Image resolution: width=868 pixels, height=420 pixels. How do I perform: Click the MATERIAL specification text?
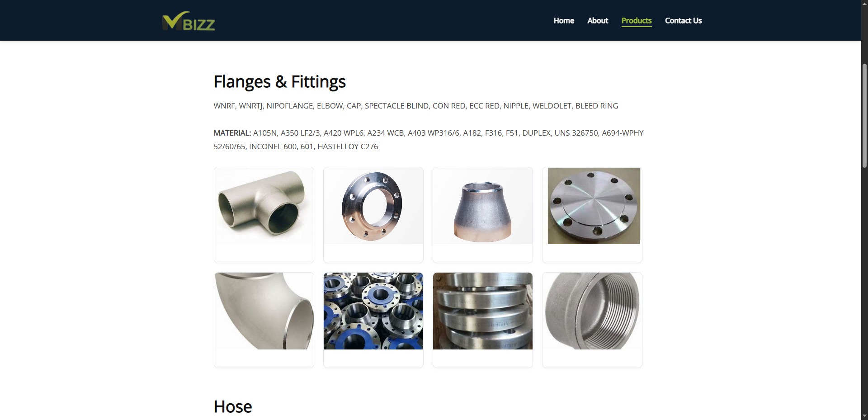pyautogui.click(x=429, y=140)
